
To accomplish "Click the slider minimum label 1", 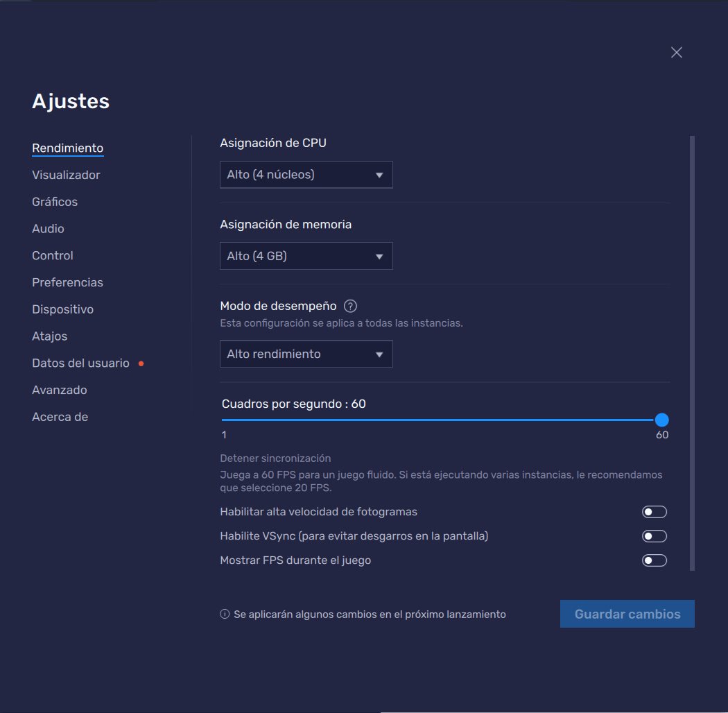I will pyautogui.click(x=224, y=436).
